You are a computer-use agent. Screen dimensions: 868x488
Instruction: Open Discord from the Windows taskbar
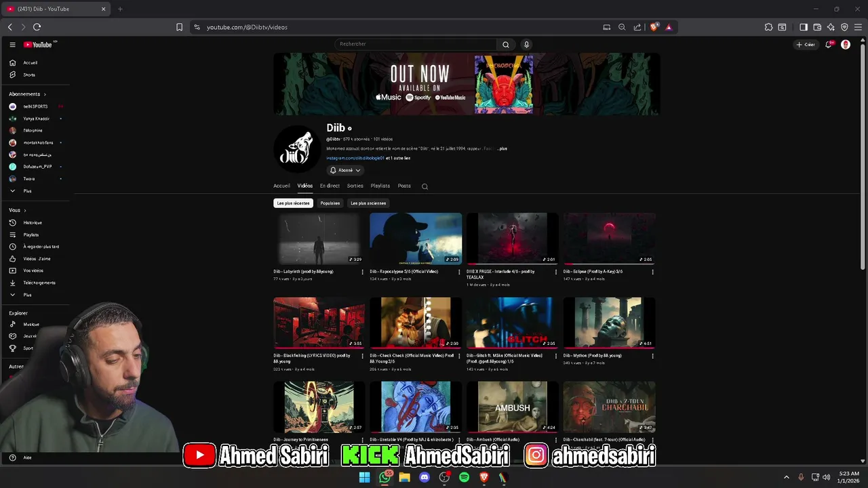[x=425, y=477]
